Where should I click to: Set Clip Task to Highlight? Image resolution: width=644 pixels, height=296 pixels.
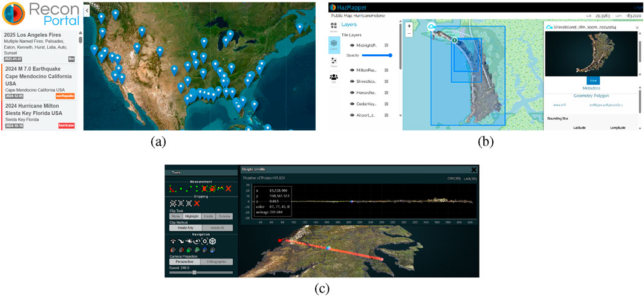pos(192,216)
